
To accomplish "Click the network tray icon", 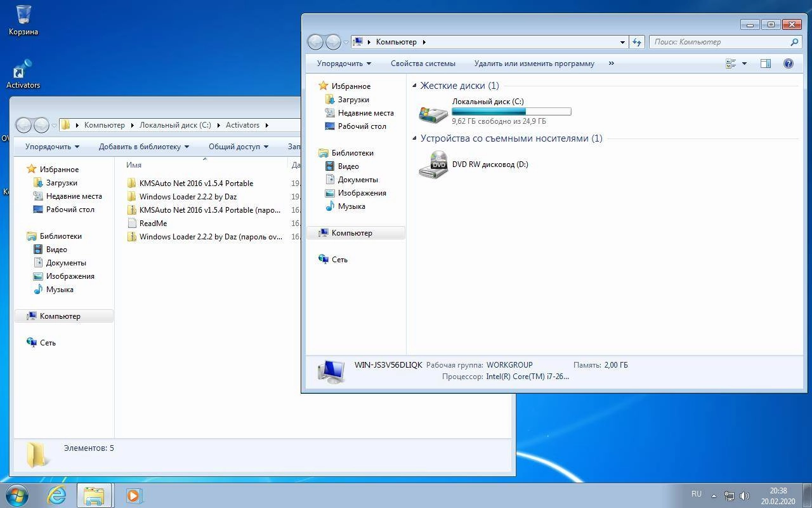I will (730, 495).
